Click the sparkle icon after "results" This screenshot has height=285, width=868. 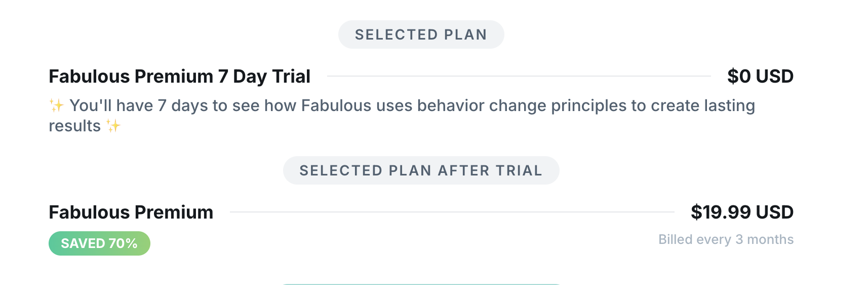coord(113,126)
